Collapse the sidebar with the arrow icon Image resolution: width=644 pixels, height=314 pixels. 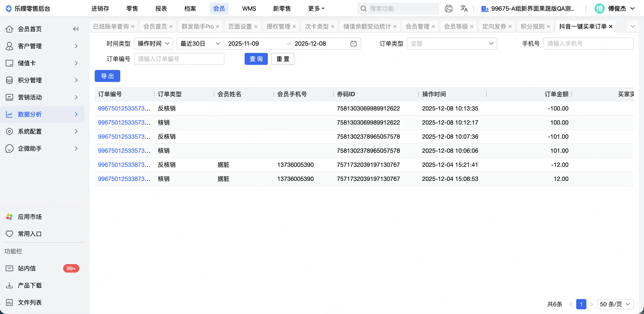(x=75, y=29)
